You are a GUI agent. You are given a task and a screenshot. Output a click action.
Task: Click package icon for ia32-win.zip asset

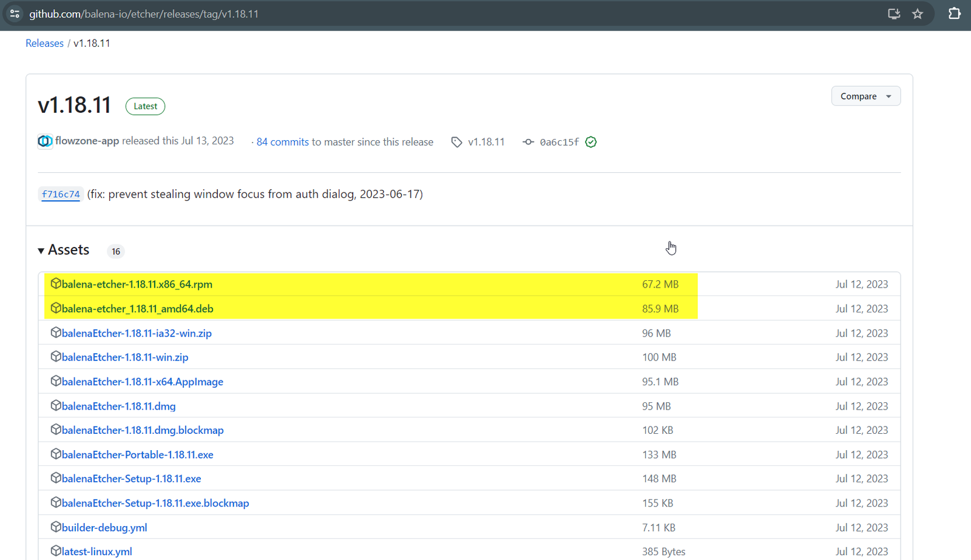pos(56,332)
